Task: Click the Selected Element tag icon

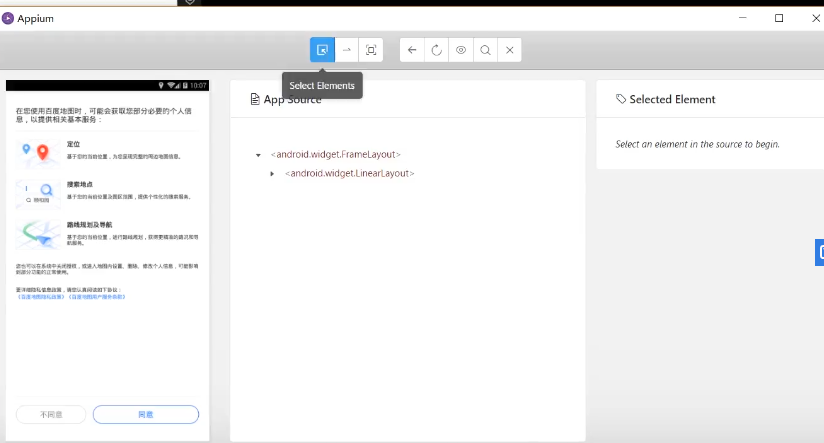Action: [x=621, y=99]
